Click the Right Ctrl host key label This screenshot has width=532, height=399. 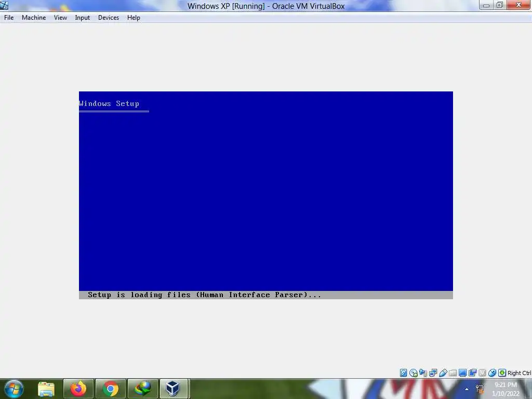[x=519, y=373]
